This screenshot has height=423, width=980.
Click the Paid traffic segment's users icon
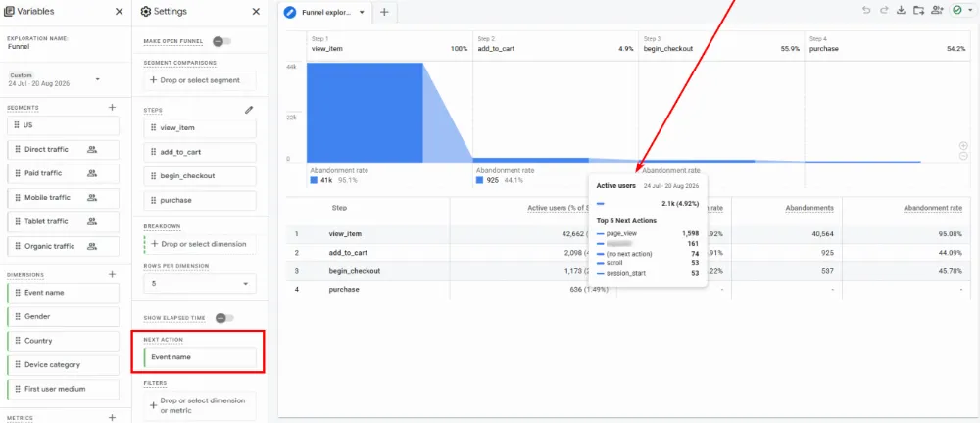[92, 173]
